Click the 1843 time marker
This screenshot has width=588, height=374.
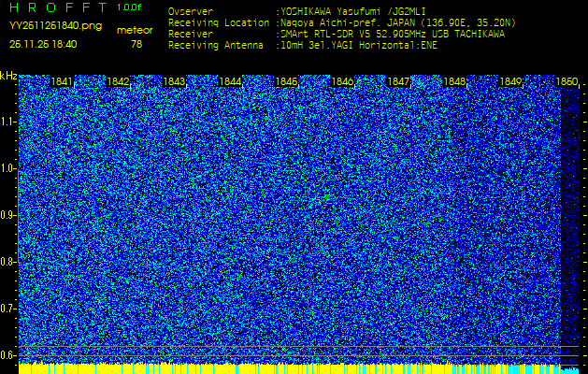click(x=174, y=81)
